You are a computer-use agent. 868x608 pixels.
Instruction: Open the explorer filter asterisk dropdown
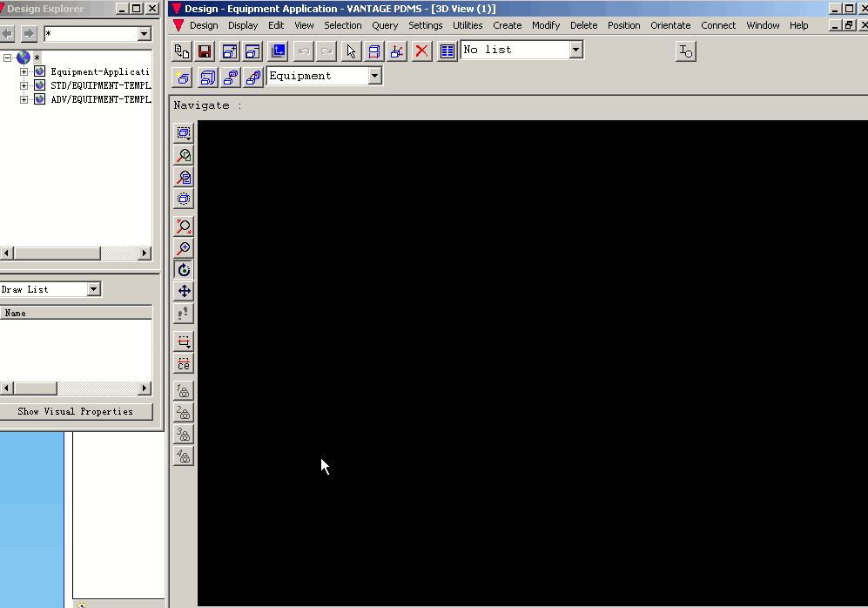click(x=144, y=34)
